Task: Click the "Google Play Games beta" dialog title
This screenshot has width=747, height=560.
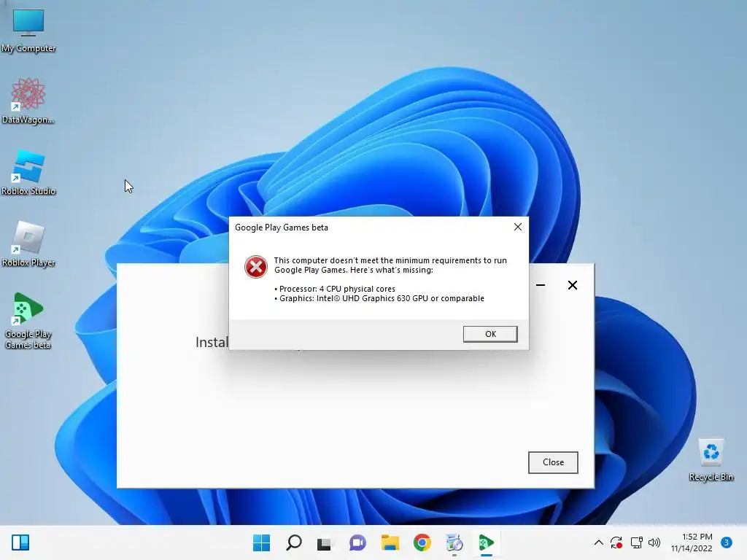Action: 282,227
